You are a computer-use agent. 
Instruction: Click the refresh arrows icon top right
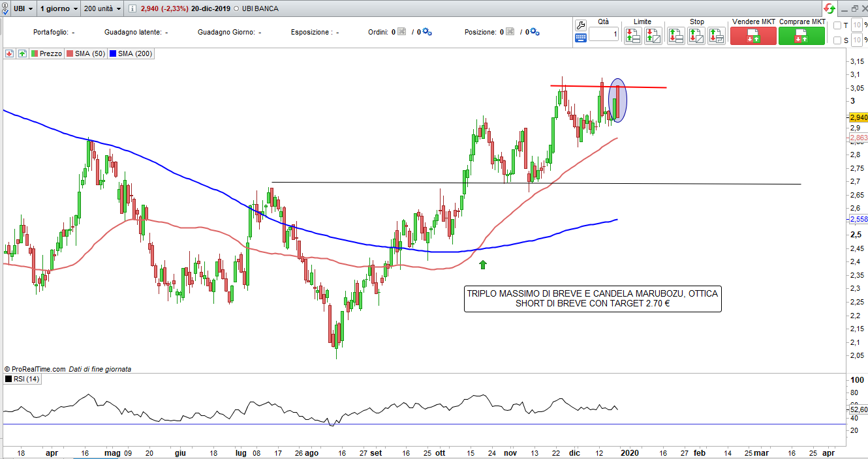[829, 9]
